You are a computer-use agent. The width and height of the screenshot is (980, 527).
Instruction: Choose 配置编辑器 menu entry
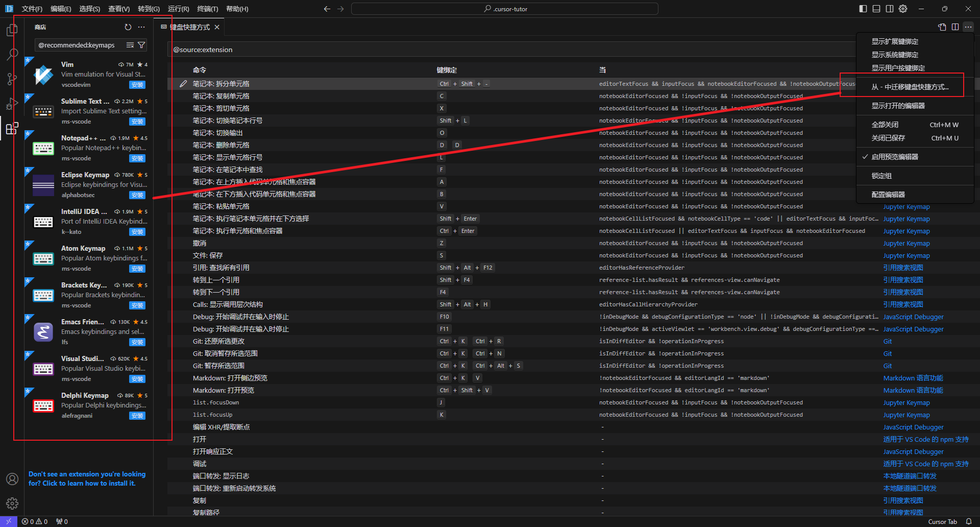915,195
